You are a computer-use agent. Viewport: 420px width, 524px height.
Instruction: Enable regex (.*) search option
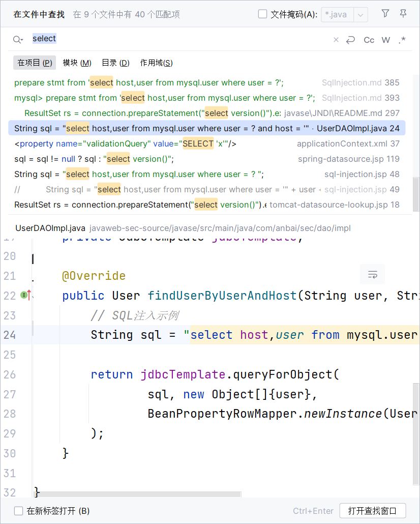pos(402,40)
